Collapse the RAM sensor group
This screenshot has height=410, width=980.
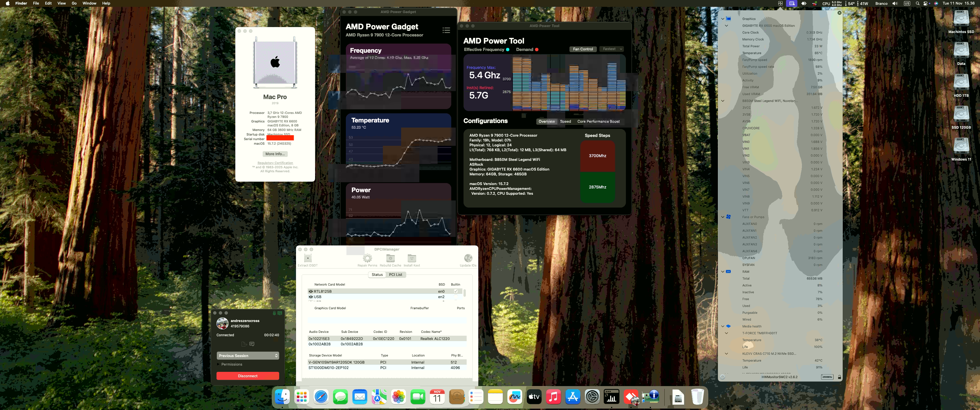(723, 272)
